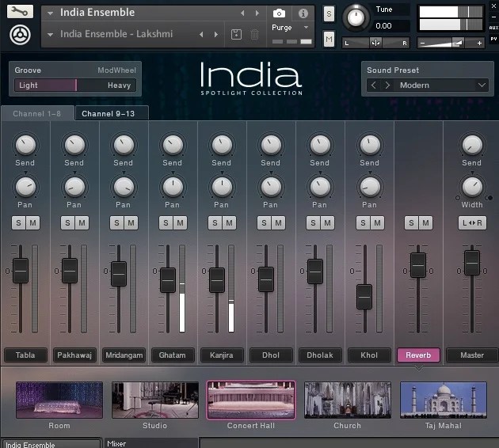
Task: Select the Kanjira channel label button
Action: pos(222,355)
